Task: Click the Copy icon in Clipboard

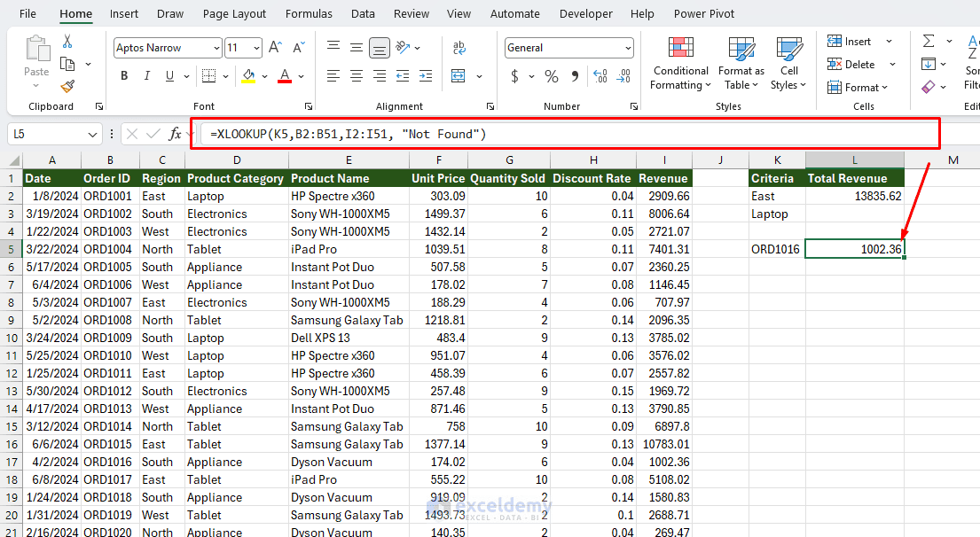Action: (67, 64)
